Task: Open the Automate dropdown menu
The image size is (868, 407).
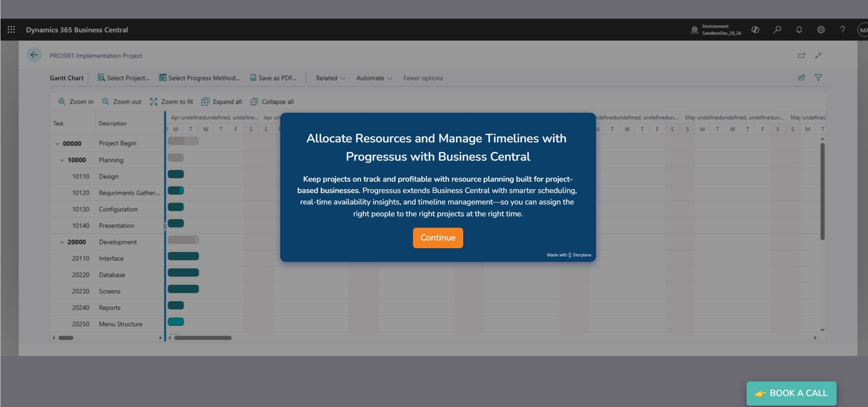Action: point(374,78)
